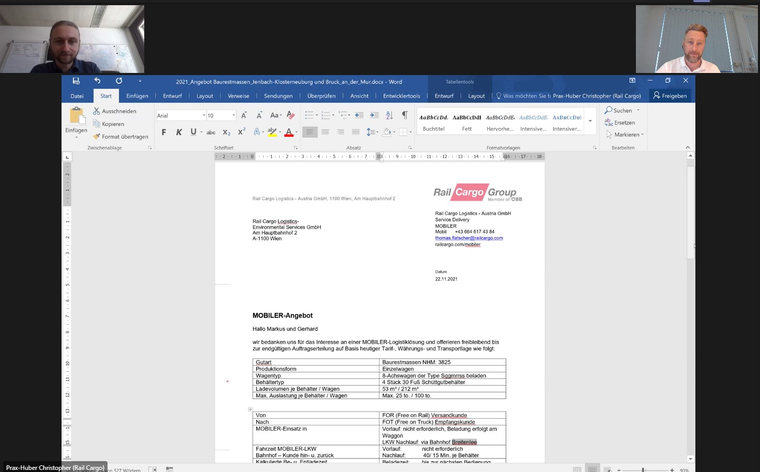Image resolution: width=760 pixels, height=472 pixels.
Task: Open the Markieren selection dropdown
Action: (x=624, y=135)
